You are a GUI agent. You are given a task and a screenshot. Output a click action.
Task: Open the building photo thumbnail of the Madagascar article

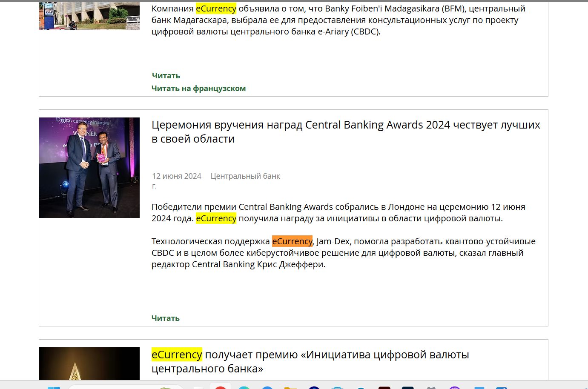[89, 16]
